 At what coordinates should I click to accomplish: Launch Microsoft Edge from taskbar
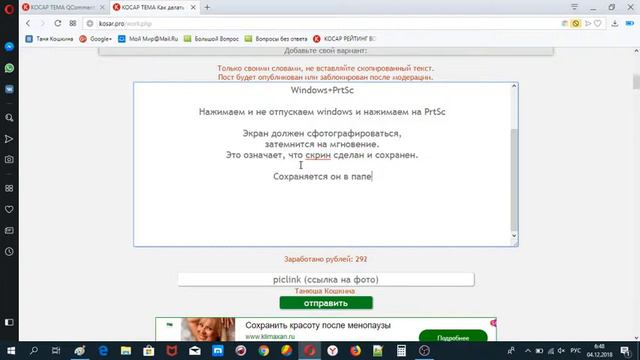pyautogui.click(x=103, y=351)
